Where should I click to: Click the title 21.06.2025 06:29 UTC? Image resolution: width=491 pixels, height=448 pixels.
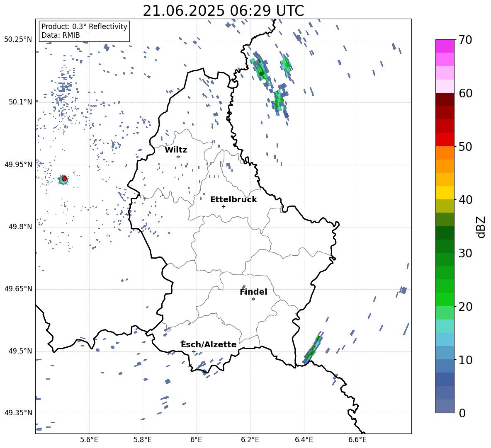click(223, 11)
